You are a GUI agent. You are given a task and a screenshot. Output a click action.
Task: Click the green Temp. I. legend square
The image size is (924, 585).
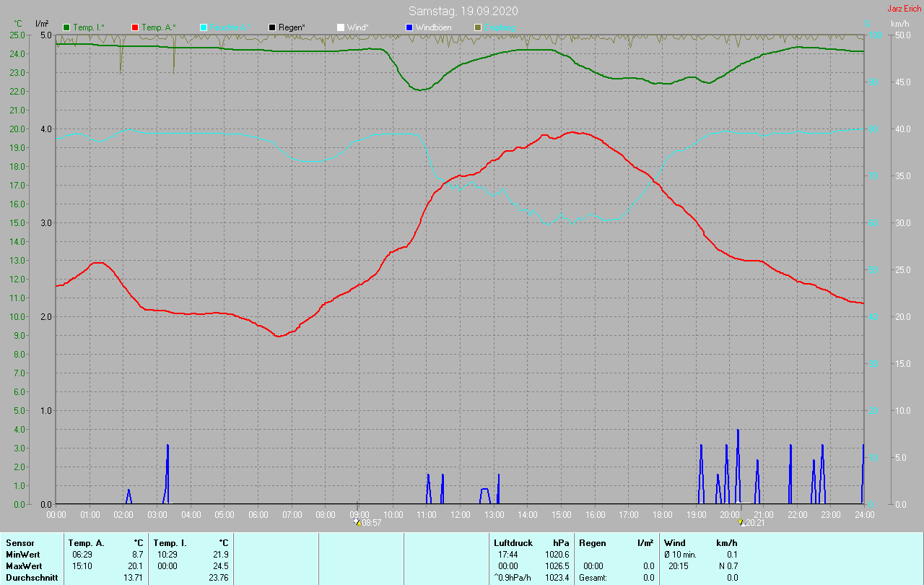point(67,27)
